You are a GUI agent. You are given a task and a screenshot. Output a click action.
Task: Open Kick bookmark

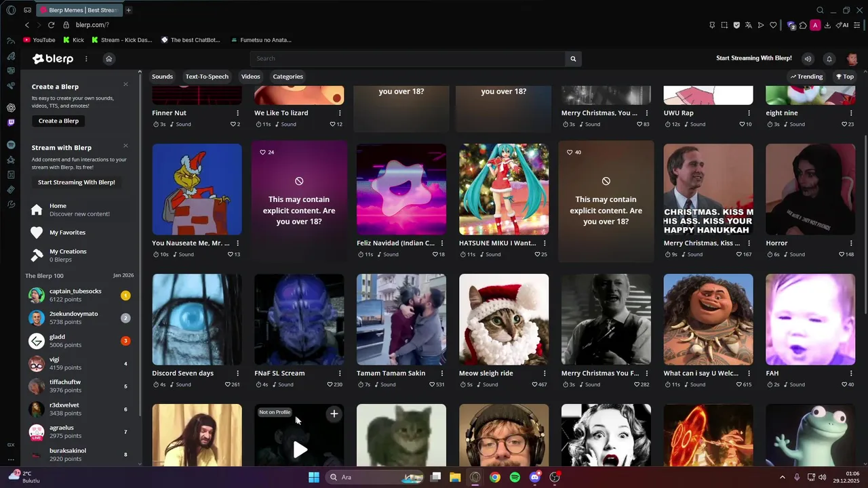pyautogui.click(x=73, y=40)
